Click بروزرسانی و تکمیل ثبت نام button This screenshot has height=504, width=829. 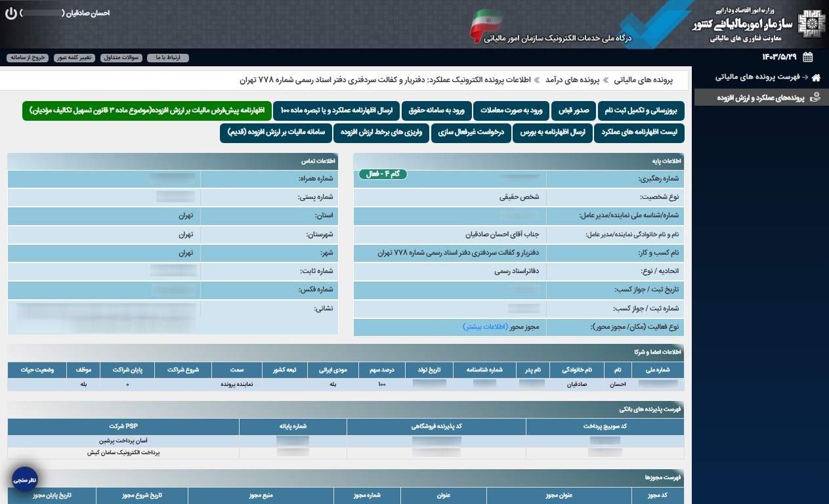pyautogui.click(x=643, y=110)
